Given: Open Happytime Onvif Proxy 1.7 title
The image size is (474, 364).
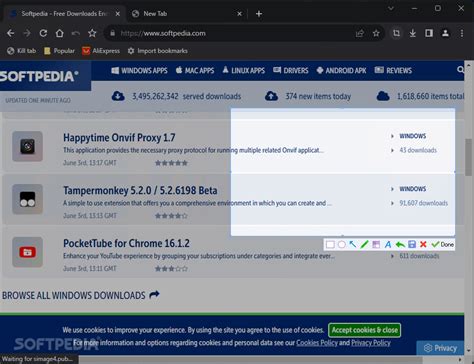Looking at the screenshot, I should (x=119, y=137).
